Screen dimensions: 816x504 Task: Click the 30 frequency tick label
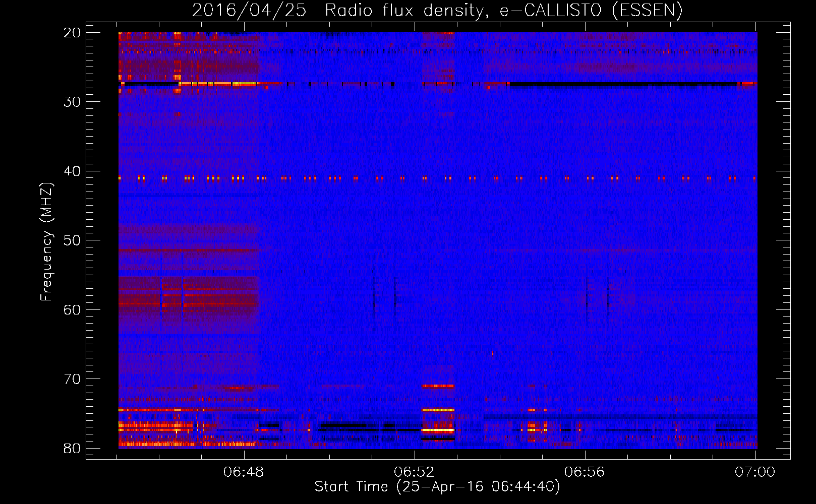click(x=73, y=102)
